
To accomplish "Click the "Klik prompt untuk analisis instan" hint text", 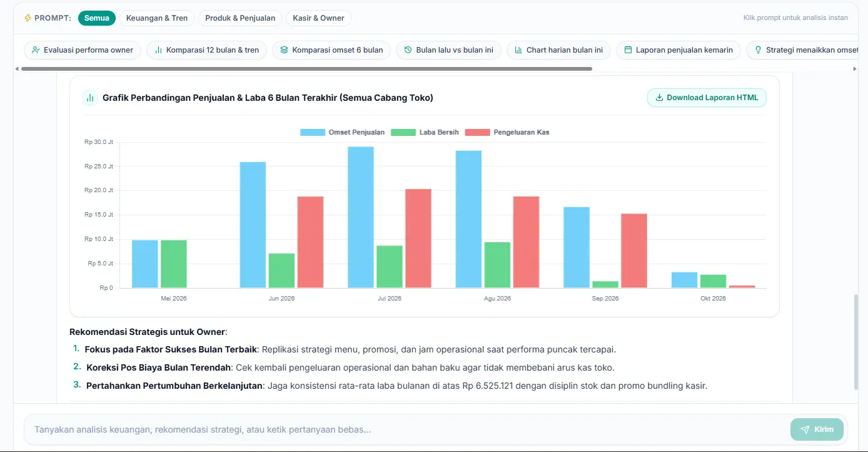I will [795, 18].
